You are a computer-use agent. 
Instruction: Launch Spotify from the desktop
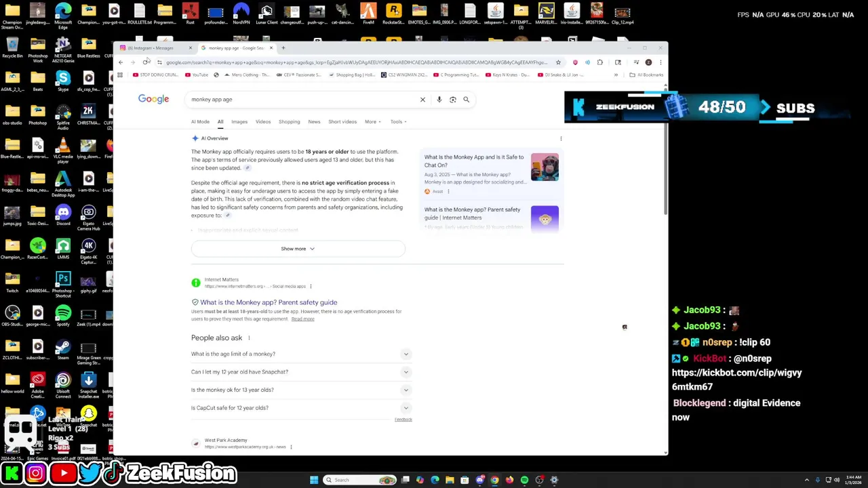tap(63, 315)
